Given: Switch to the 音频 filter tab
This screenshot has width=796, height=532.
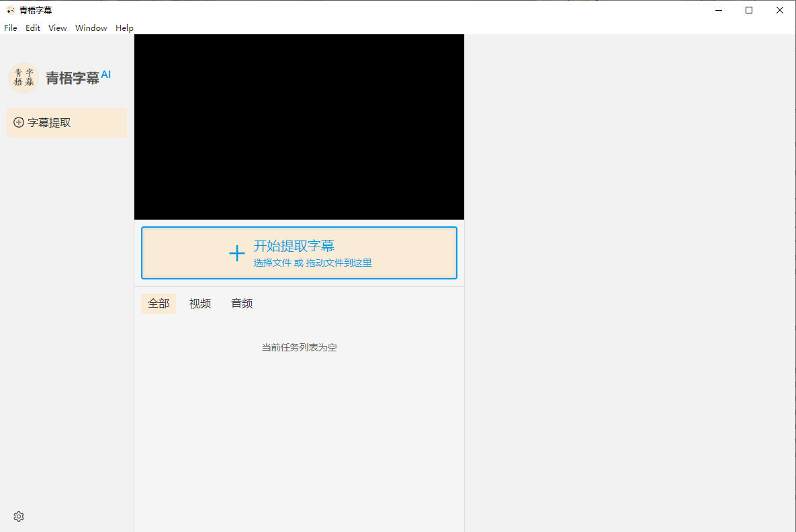Looking at the screenshot, I should coord(241,303).
